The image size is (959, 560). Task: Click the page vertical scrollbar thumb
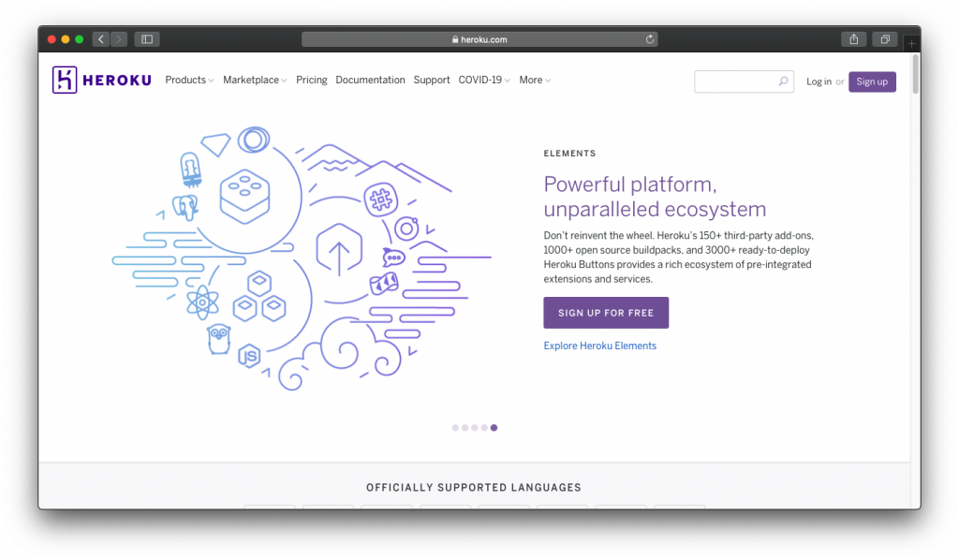coord(916,74)
